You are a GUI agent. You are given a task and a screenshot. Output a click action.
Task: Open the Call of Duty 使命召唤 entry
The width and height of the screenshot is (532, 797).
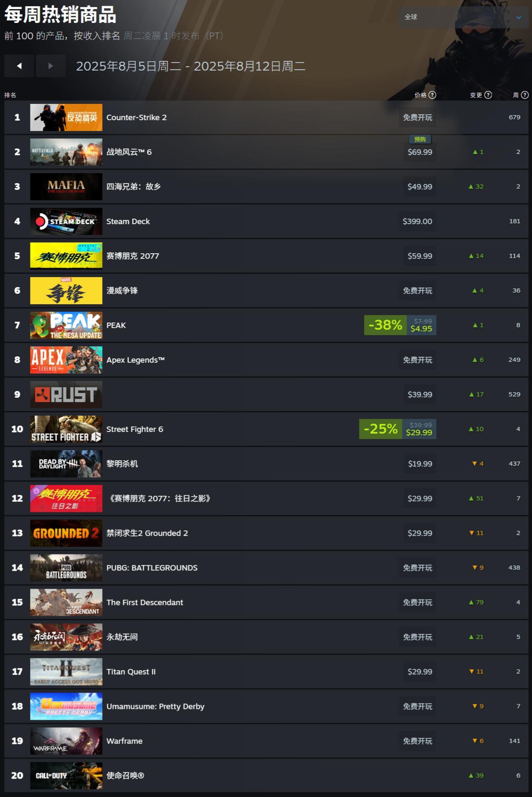point(266,775)
